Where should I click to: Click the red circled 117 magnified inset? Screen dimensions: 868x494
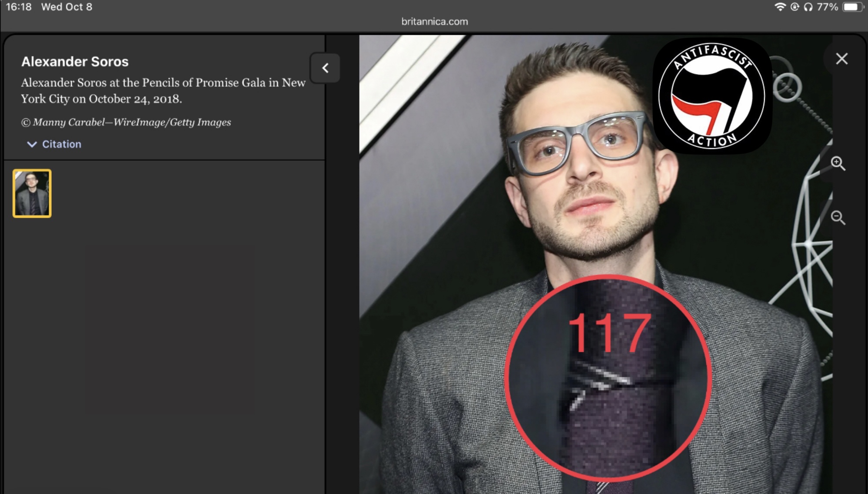click(608, 378)
